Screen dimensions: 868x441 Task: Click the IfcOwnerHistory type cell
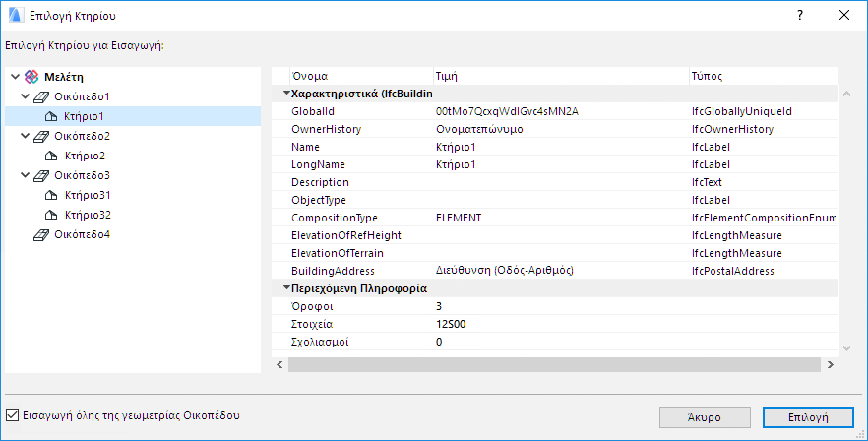click(732, 129)
